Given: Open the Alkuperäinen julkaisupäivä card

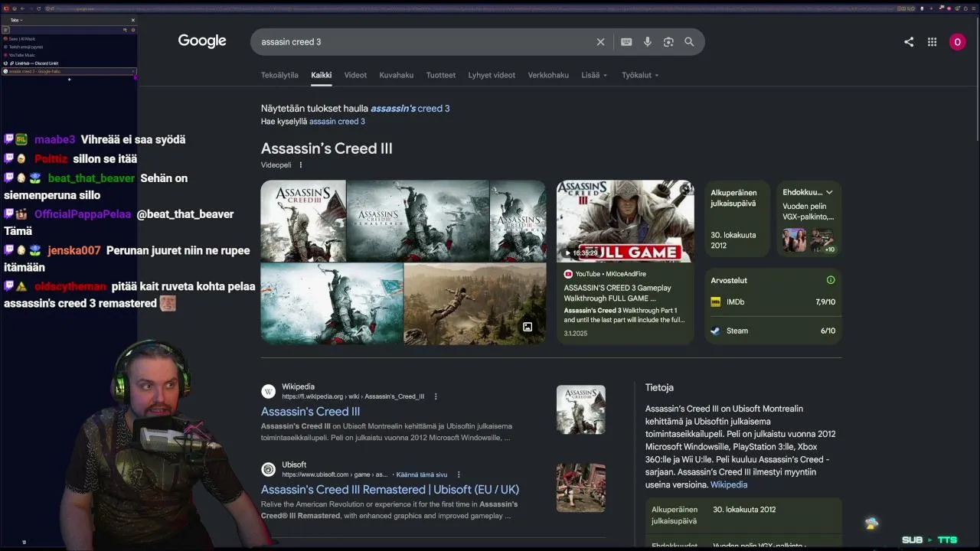Looking at the screenshot, I should pos(737,219).
